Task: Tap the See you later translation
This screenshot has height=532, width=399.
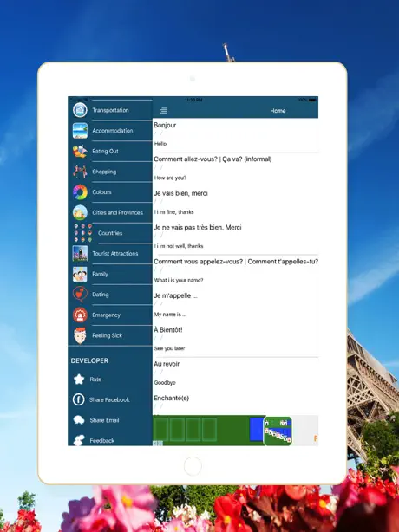Action: pos(169,348)
